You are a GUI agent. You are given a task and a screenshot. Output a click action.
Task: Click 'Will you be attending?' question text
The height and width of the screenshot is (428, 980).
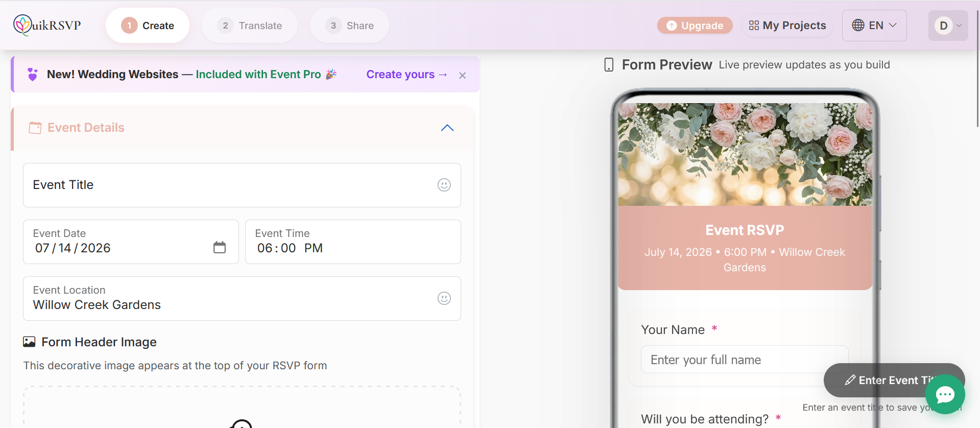tap(705, 419)
